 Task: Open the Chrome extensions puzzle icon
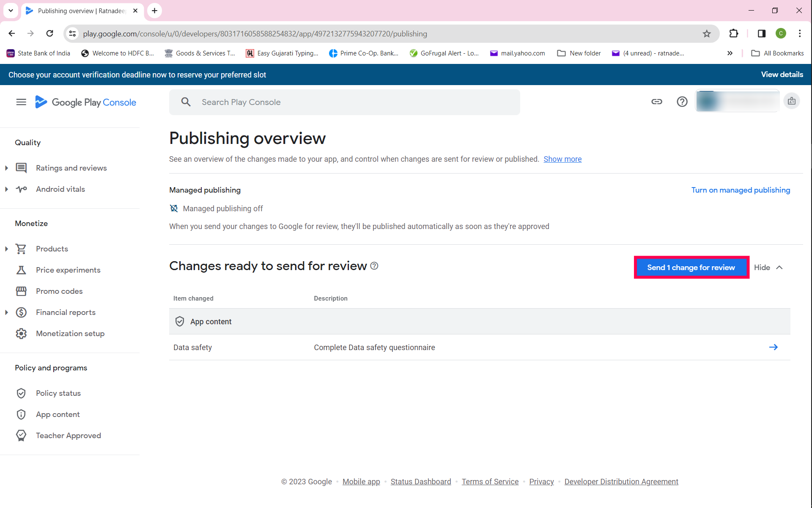pyautogui.click(x=734, y=33)
